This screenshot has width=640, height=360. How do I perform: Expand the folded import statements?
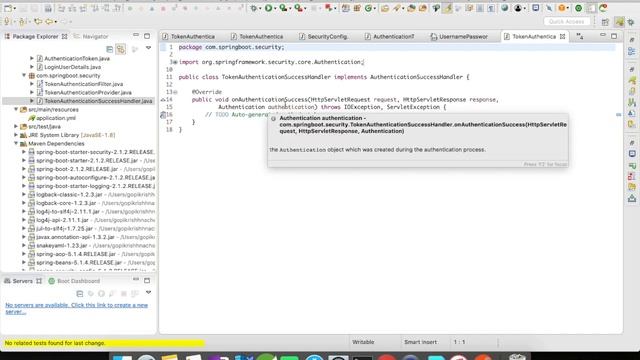[x=175, y=62]
